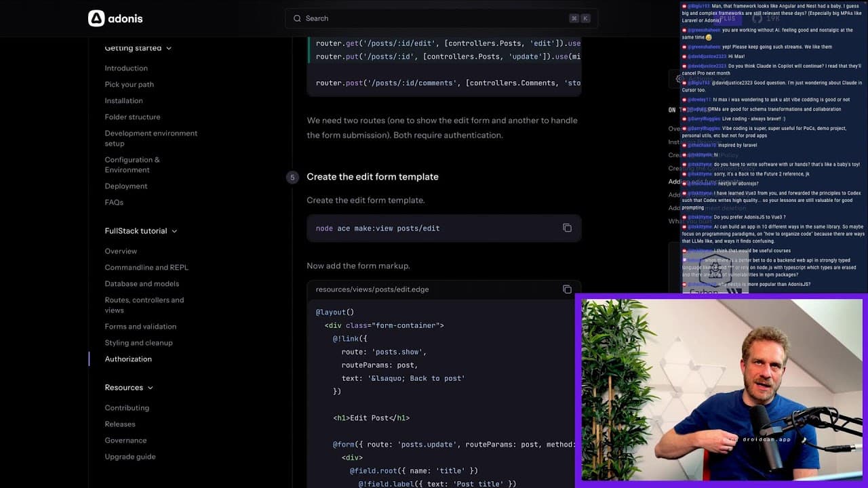Viewport: 868px width, 488px height.
Task: Collapse the Resources section
Action: pyautogui.click(x=129, y=388)
